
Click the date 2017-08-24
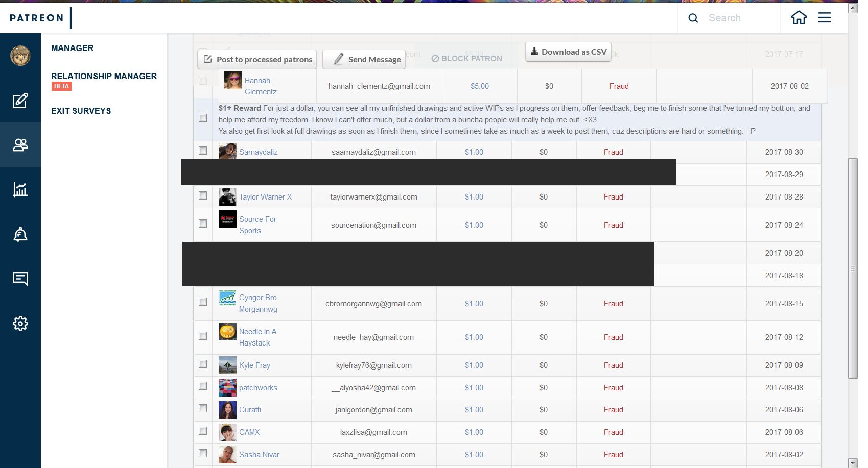[784, 225]
